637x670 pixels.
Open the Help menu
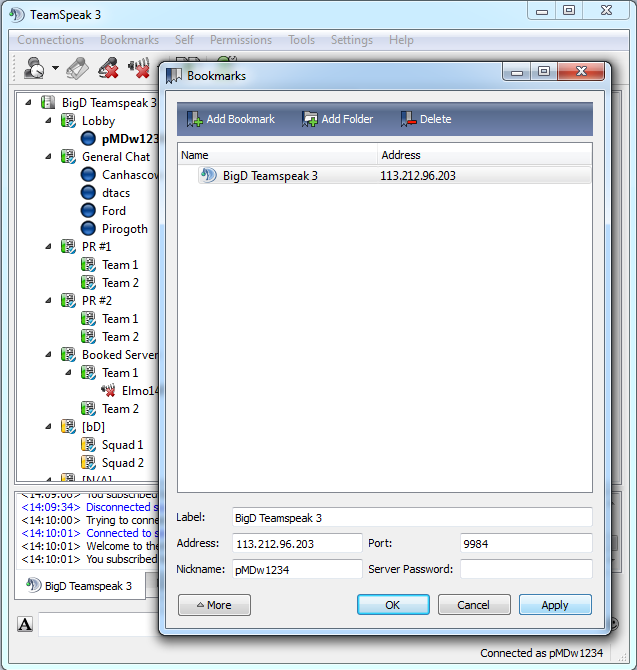401,40
